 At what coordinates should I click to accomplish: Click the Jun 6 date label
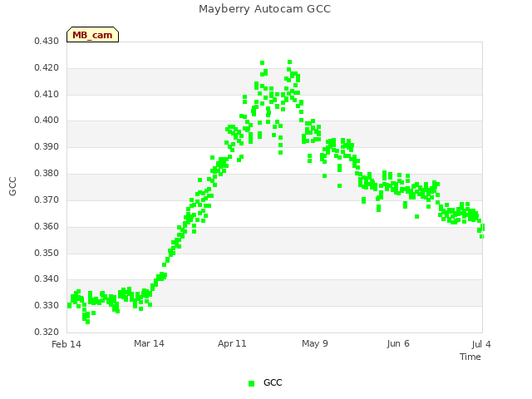(x=398, y=343)
